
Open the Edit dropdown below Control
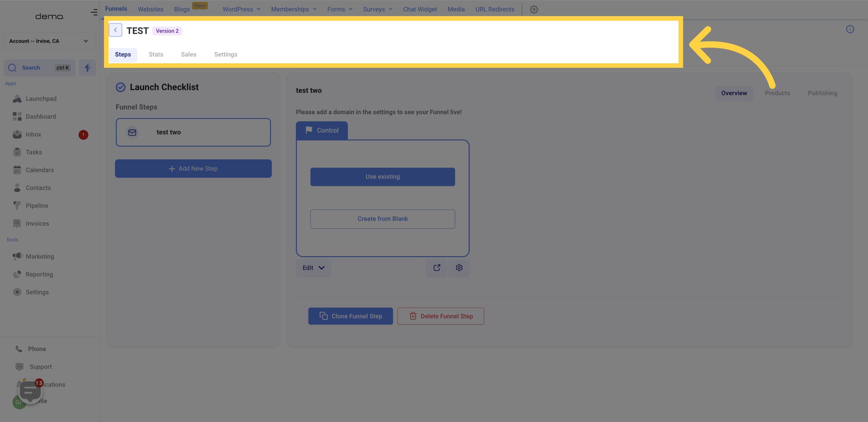(x=313, y=268)
